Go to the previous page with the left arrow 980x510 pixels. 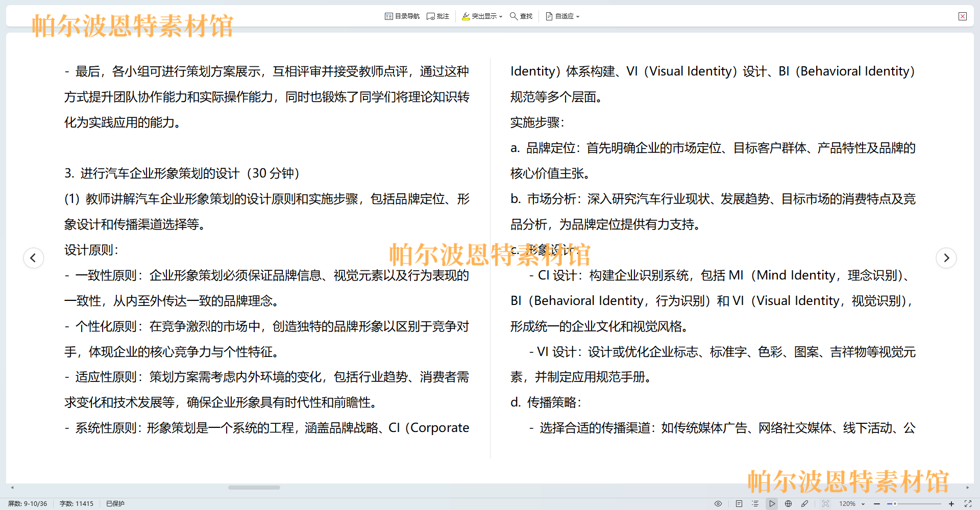[34, 258]
